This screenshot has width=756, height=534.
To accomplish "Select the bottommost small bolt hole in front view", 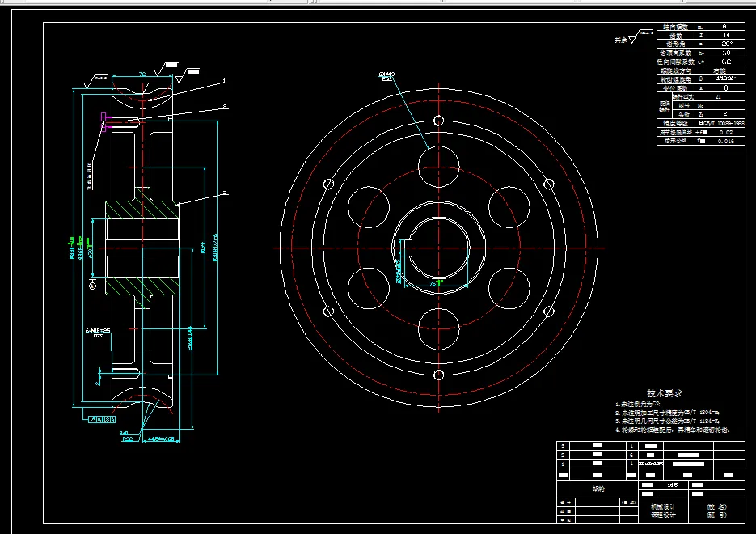I will 438,375.
